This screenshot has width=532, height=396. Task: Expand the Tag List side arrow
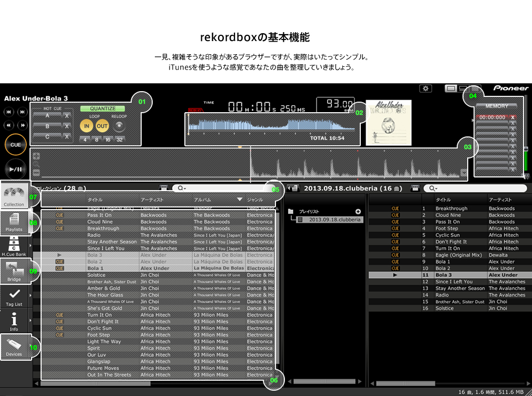click(x=31, y=295)
